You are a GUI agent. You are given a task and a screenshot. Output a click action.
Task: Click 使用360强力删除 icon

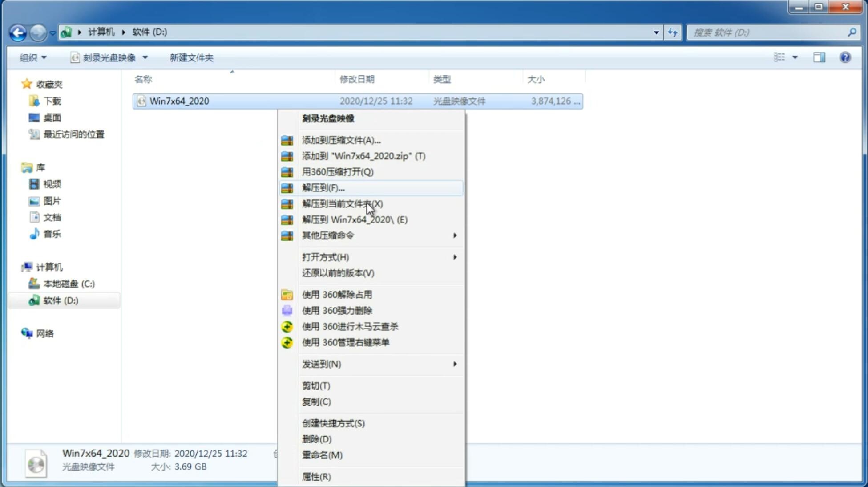[x=286, y=310]
